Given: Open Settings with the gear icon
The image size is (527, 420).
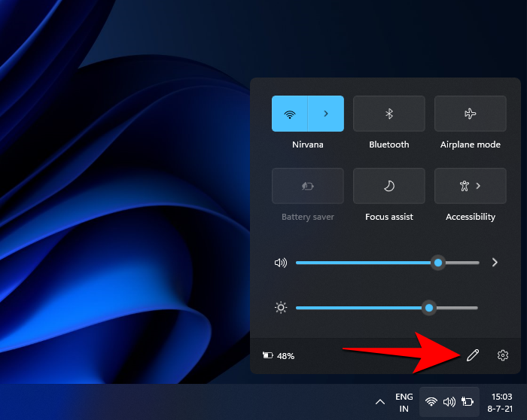Looking at the screenshot, I should point(502,355).
